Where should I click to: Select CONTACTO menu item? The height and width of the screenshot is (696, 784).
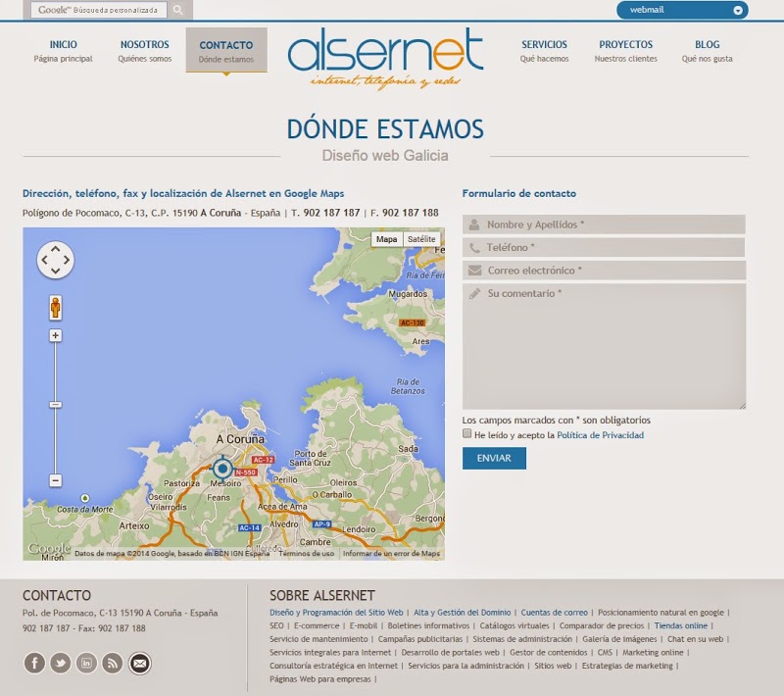coord(226,51)
